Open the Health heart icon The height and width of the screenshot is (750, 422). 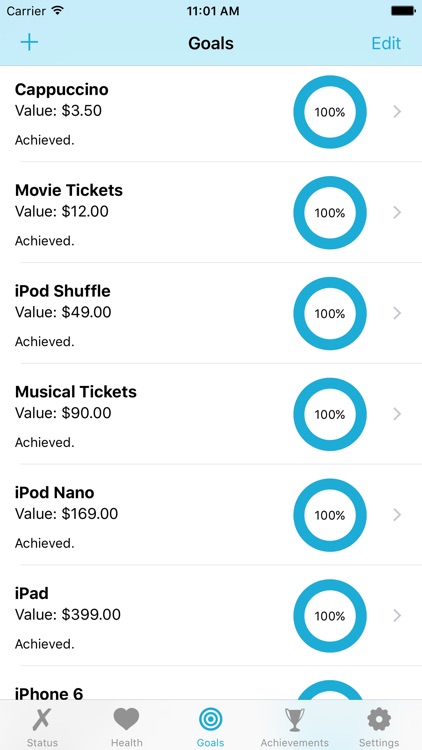click(126, 719)
